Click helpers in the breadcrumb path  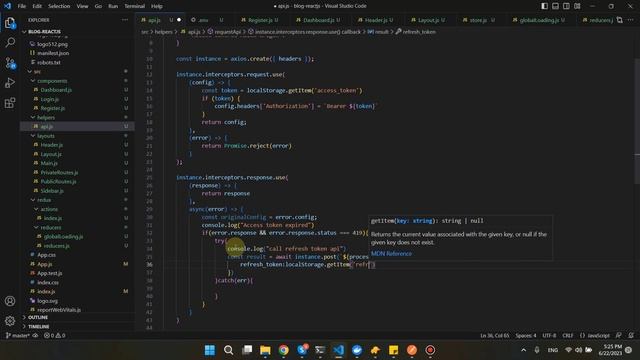tap(164, 31)
